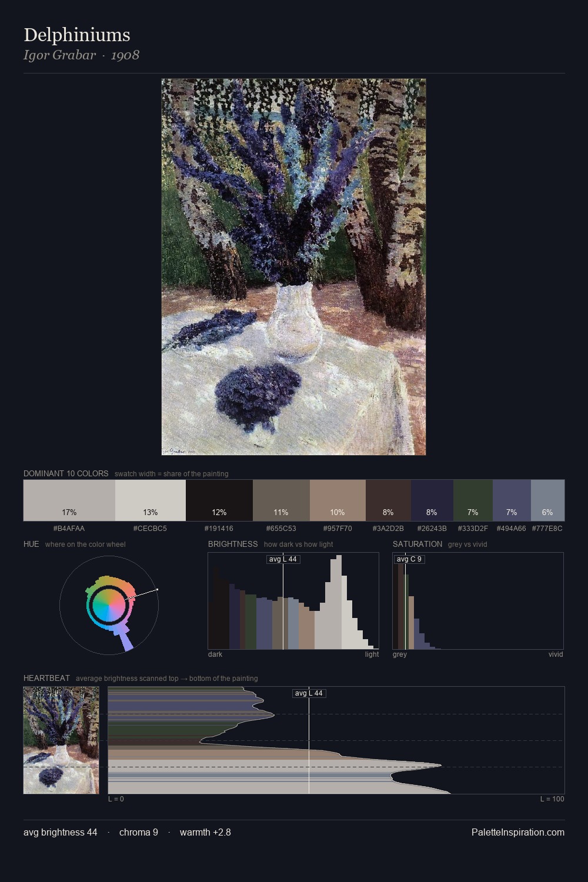Image resolution: width=588 pixels, height=882 pixels.
Task: Click the hex code #655C53 text
Action: tap(281, 529)
